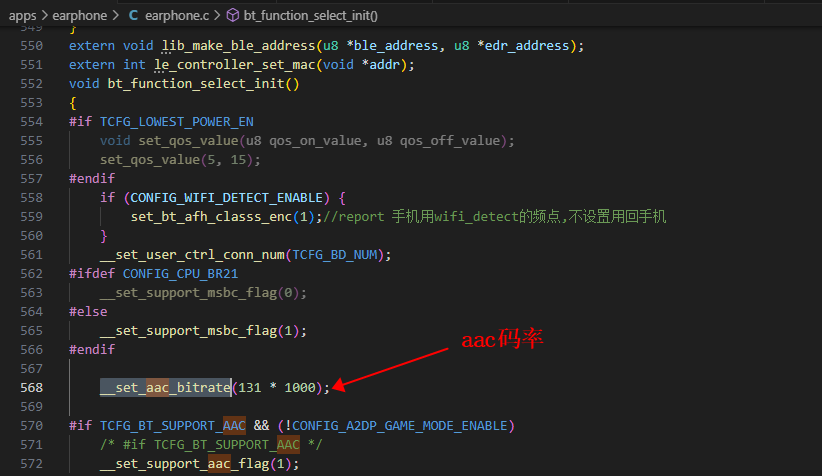Click the C file icon in breadcrumb

(133, 16)
